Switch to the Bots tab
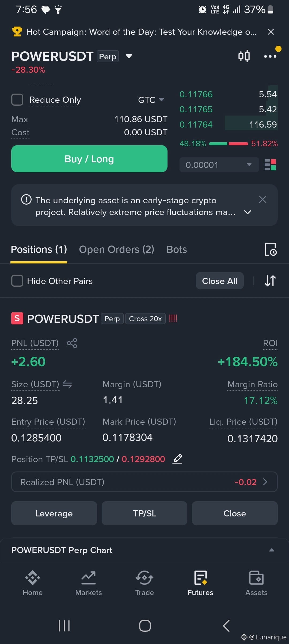This screenshot has height=644, width=289. [177, 250]
